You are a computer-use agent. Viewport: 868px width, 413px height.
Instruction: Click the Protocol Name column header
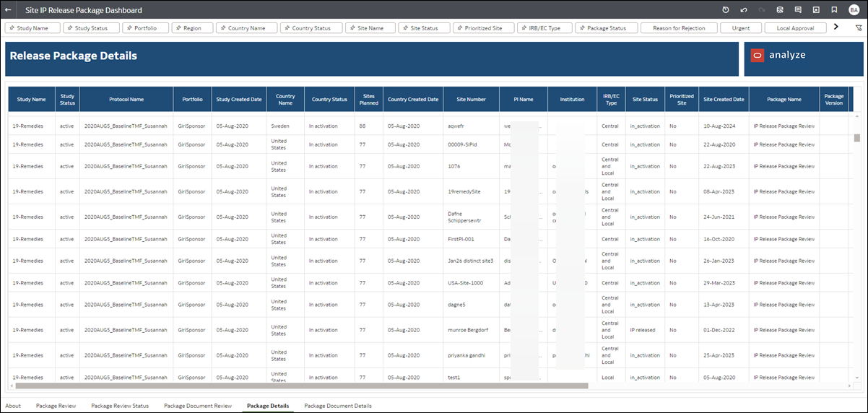pyautogui.click(x=126, y=100)
